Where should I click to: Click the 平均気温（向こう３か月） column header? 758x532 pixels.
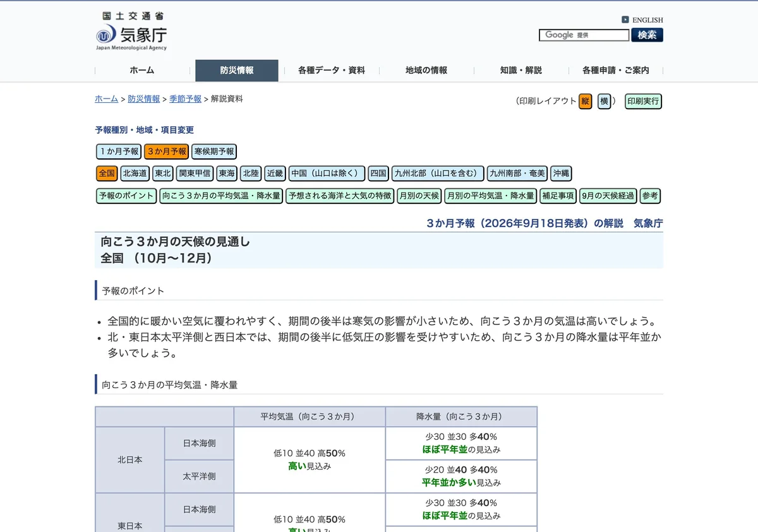(310, 417)
